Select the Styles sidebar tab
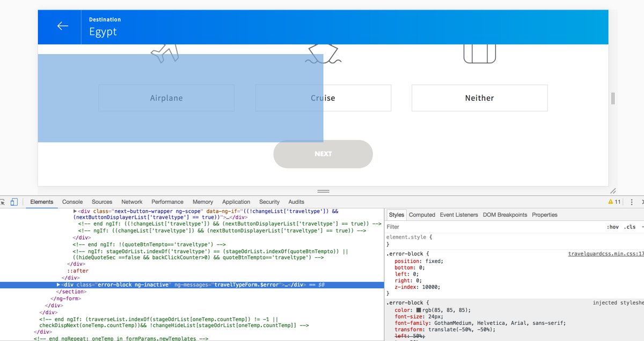 397,214
